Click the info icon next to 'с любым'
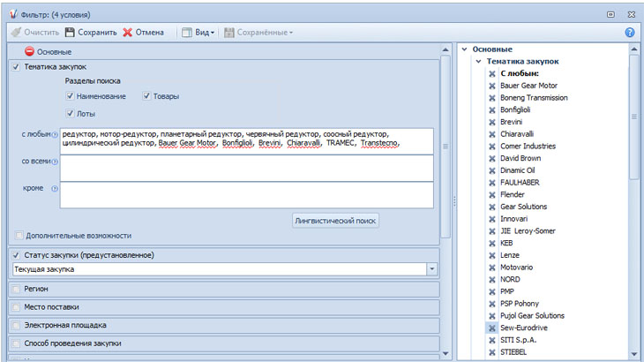This screenshot has width=644, height=362. [x=54, y=135]
